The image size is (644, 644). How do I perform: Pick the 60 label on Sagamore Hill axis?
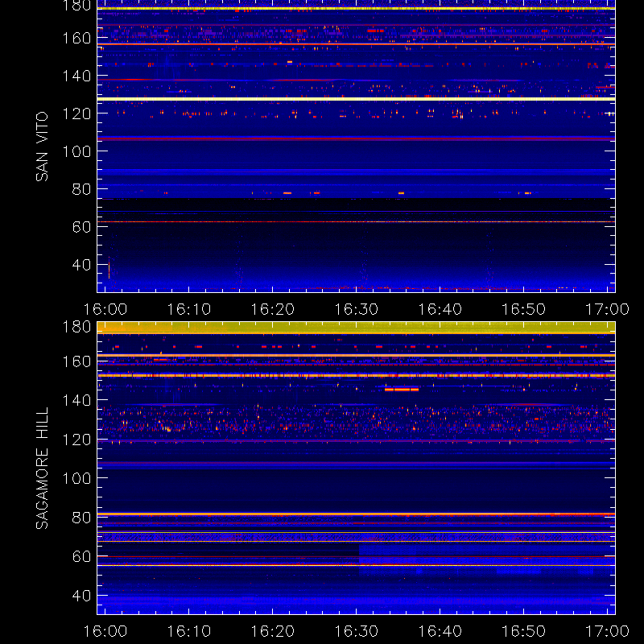[81, 556]
